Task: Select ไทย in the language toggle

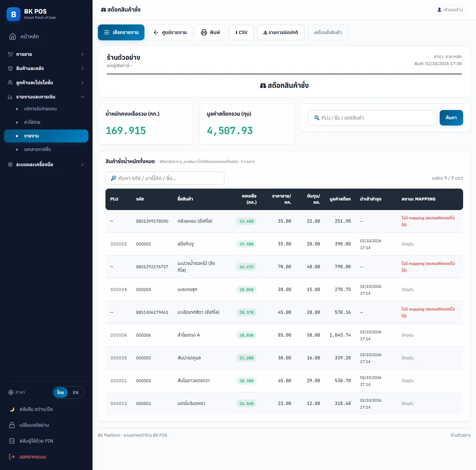Action: pyautogui.click(x=60, y=392)
